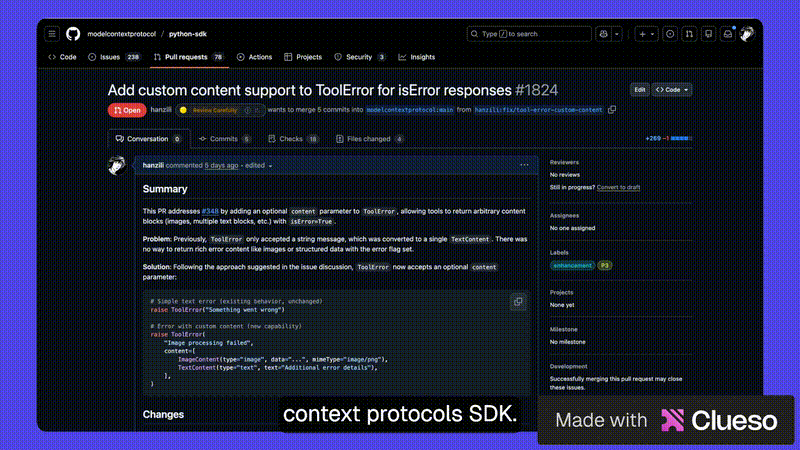Open the create new plus menu

(646, 34)
